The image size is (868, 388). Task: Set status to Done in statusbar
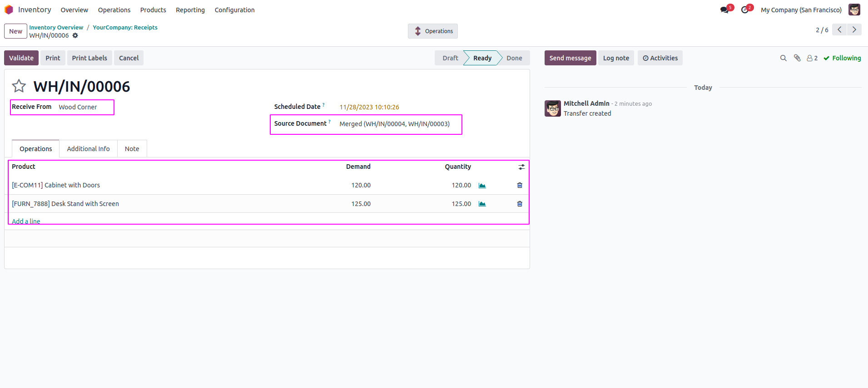(514, 58)
